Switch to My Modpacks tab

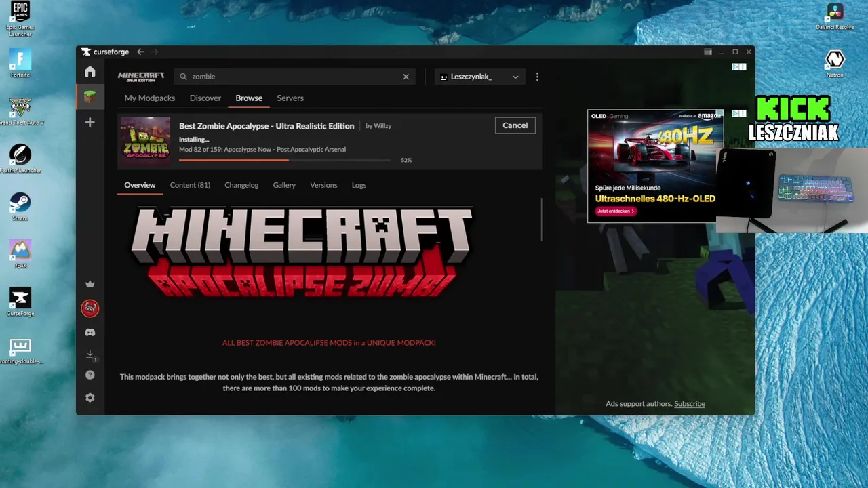150,98
